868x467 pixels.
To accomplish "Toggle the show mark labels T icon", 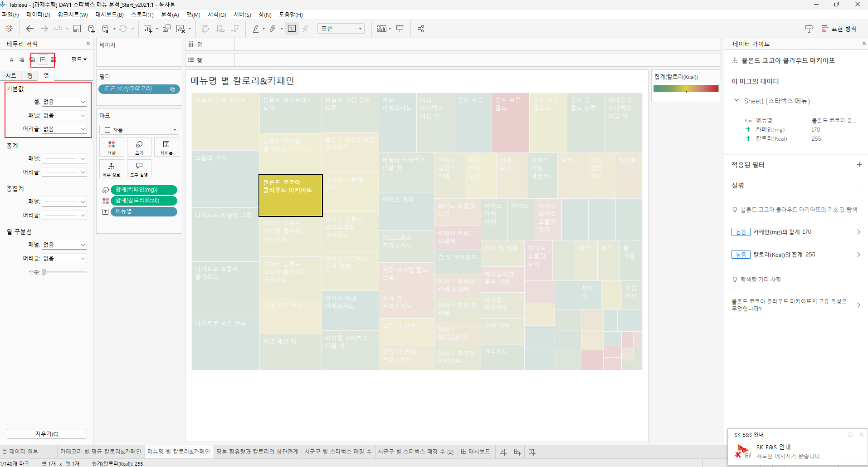I will click(x=292, y=29).
